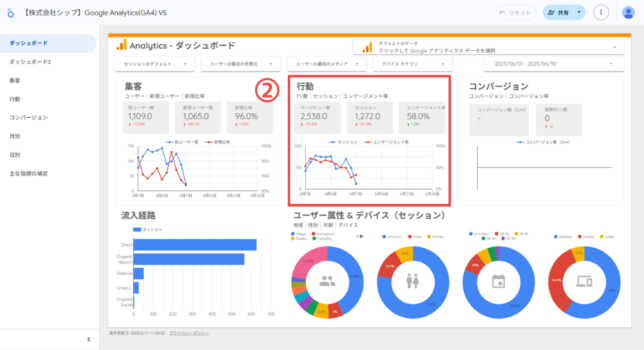Viewport: 644px width, 350px height.
Task: Click the セッション 1,272.0 scorecard
Action: click(370, 117)
